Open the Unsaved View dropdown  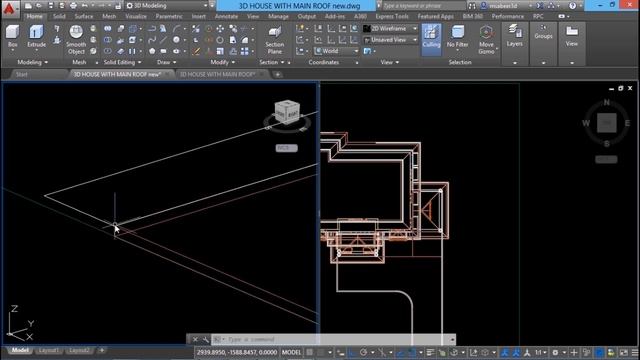[x=391, y=40]
